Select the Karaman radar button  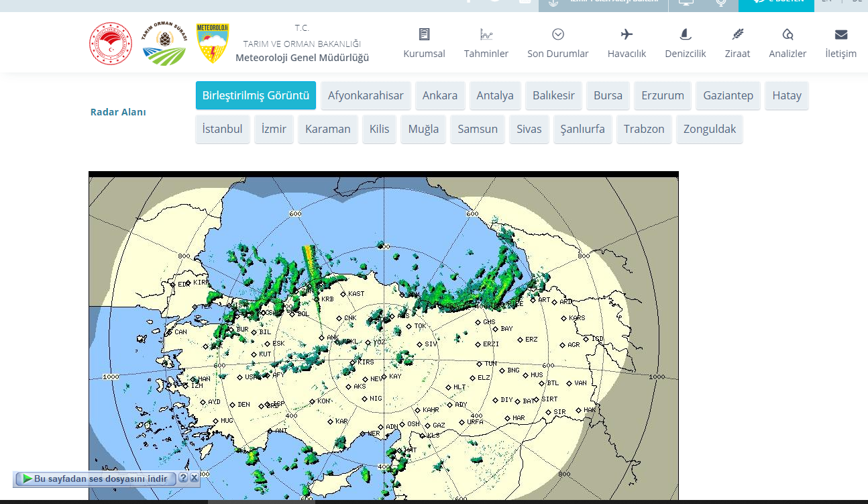(328, 129)
